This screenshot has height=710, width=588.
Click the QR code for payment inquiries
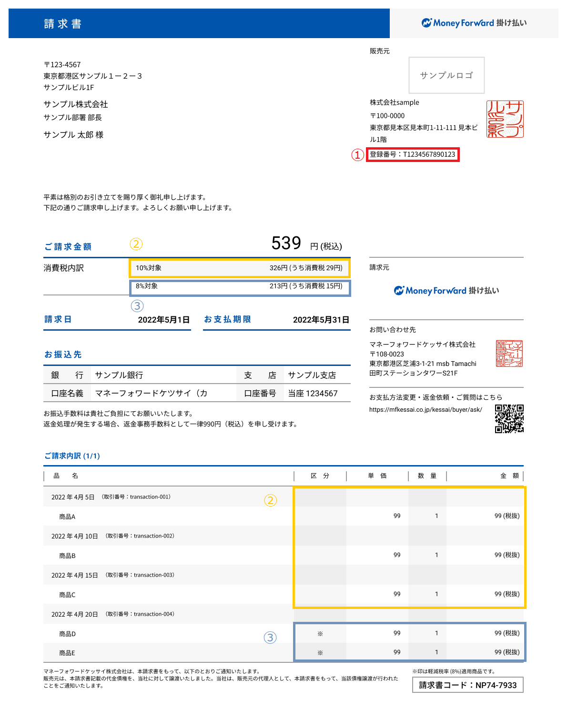coord(509,418)
